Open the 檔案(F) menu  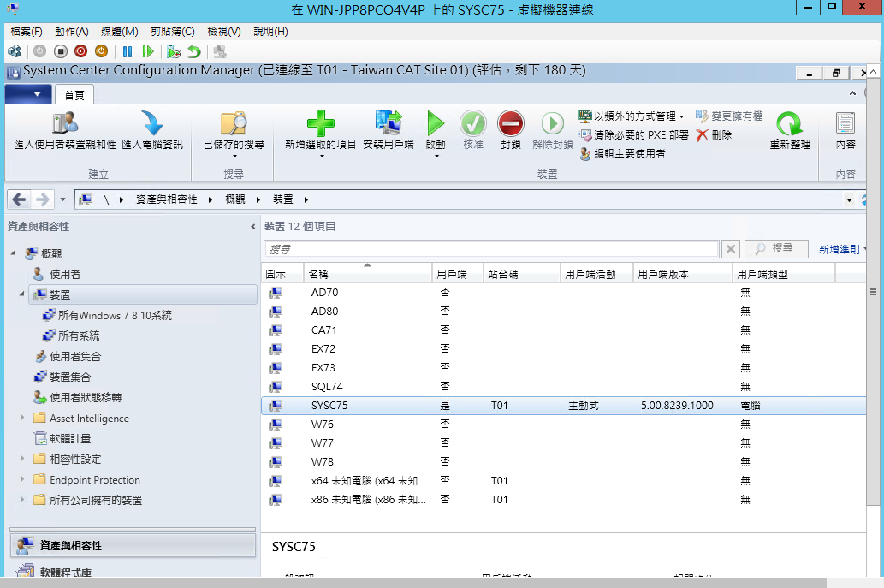[27, 32]
